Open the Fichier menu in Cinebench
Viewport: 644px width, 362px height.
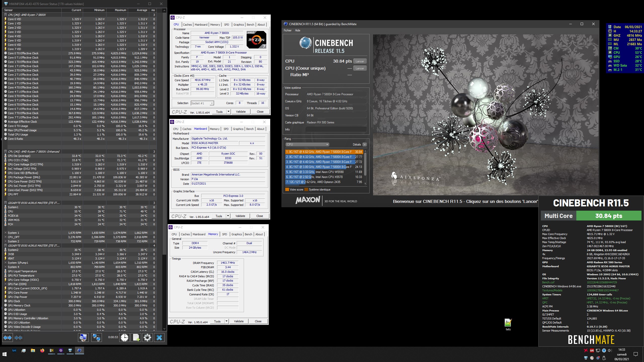[288, 30]
